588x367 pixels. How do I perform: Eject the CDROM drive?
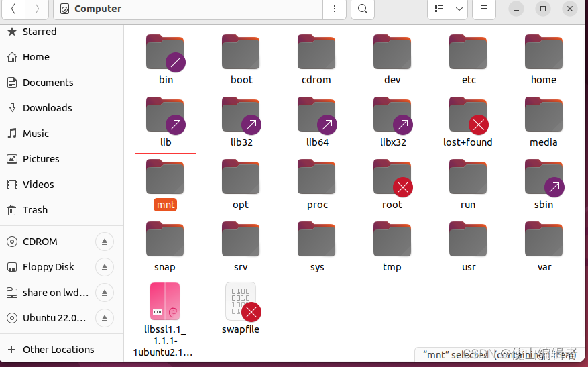click(105, 242)
